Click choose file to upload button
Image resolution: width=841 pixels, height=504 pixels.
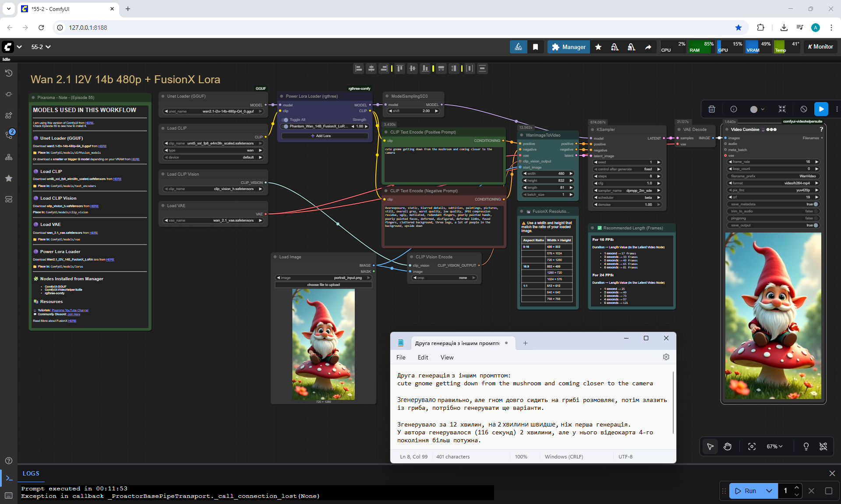(323, 285)
